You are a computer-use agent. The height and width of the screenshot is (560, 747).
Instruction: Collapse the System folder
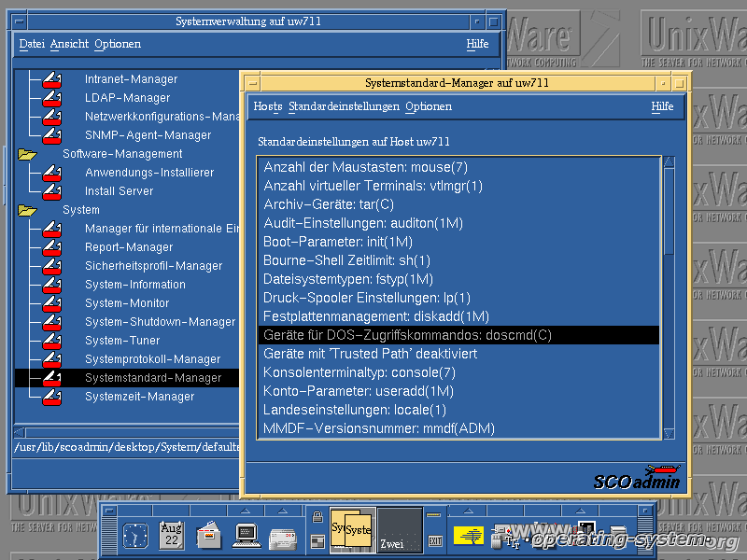click(27, 210)
